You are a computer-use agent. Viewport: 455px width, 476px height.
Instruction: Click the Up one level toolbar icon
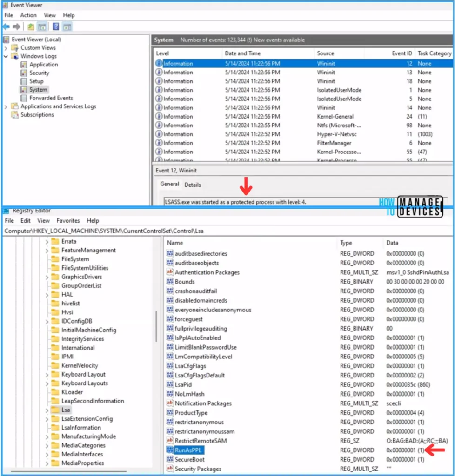pos(31,26)
